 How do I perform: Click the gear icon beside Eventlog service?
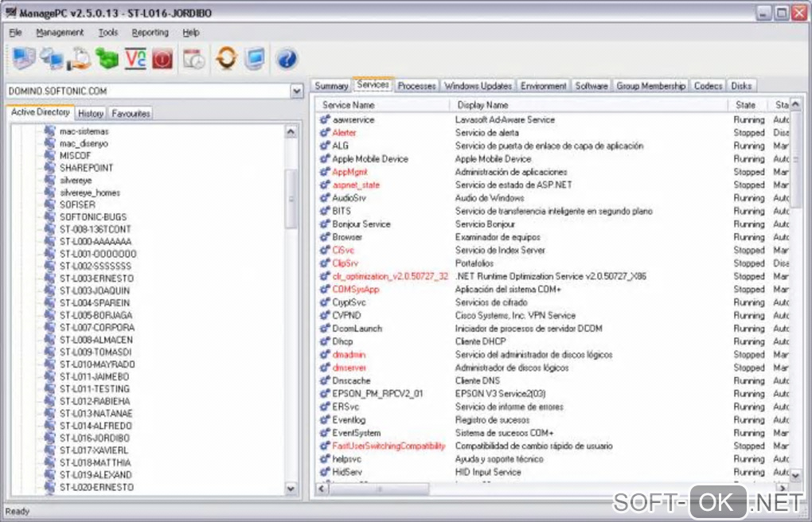pos(325,420)
